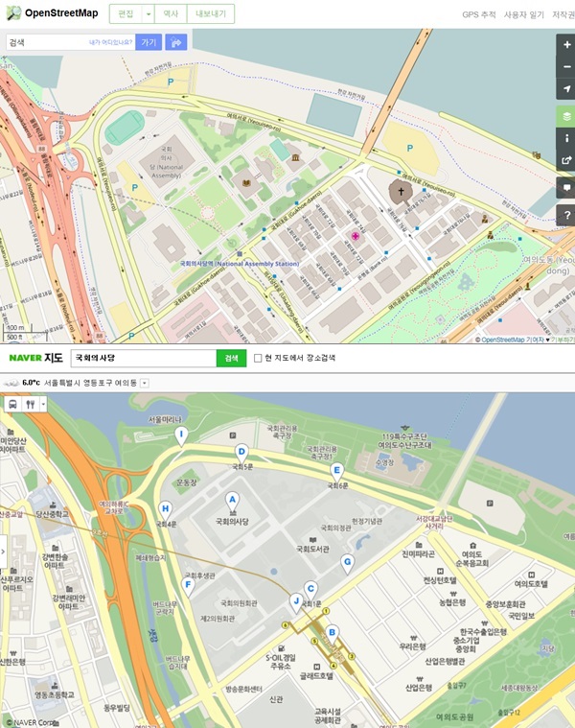Zoom in with the plus button

[566, 44]
